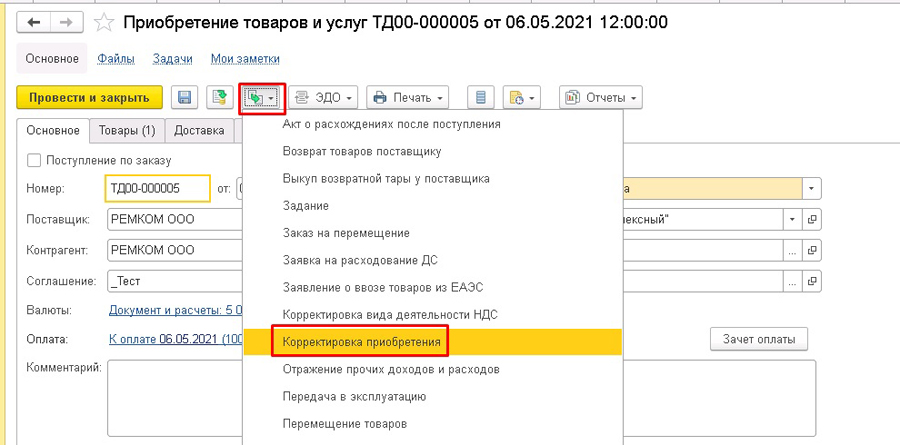Open the Печать dropdown menu

click(407, 98)
